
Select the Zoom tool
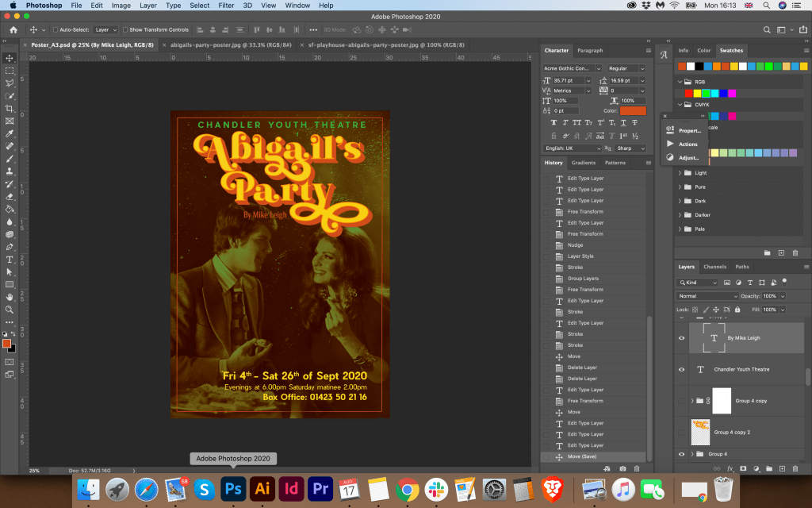10,310
